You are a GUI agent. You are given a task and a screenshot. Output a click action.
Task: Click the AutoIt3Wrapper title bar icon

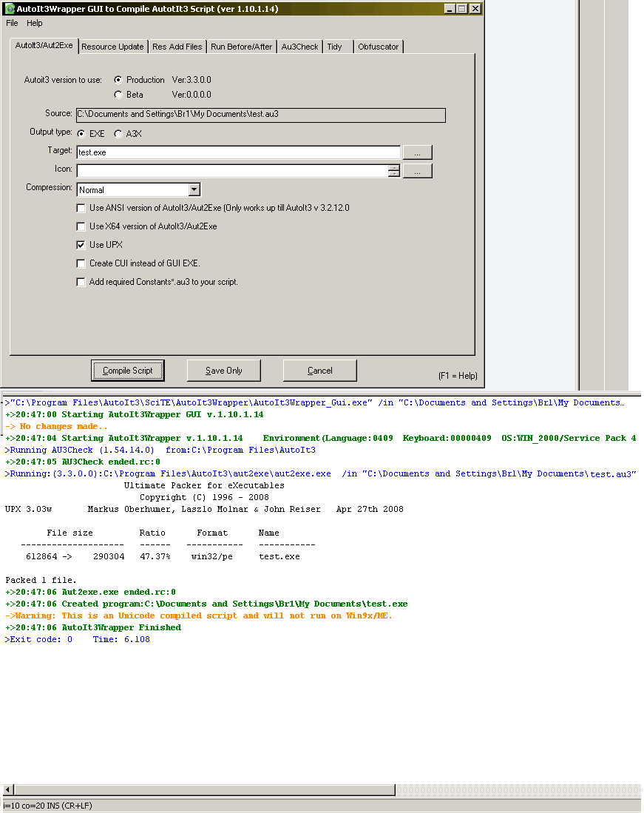pyautogui.click(x=10, y=9)
